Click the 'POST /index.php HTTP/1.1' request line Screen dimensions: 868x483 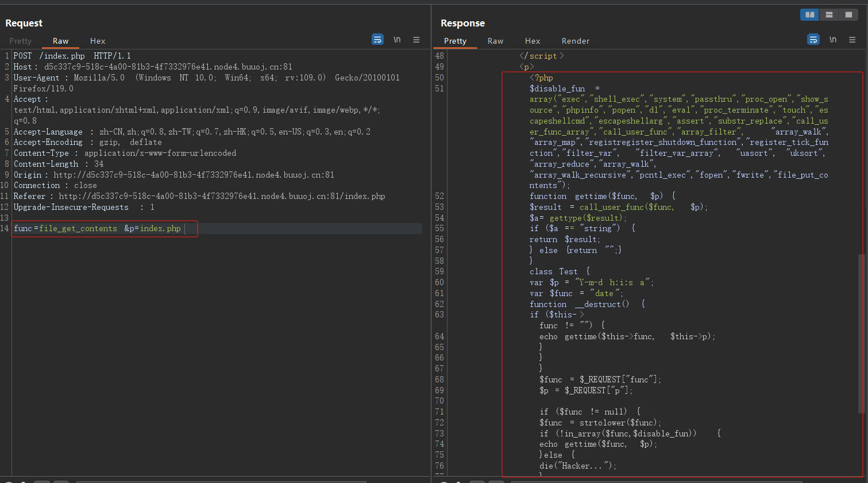72,56
